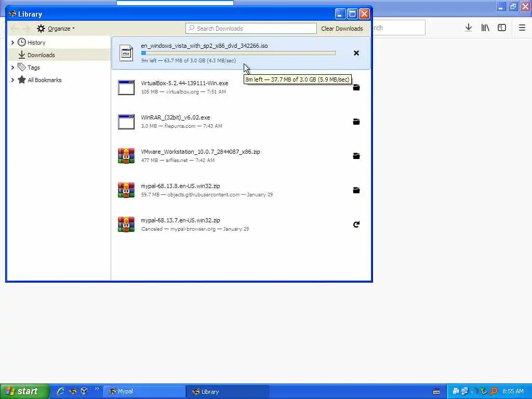
Task: Click the mypal-68.13.7 zip archive icon
Action: click(x=126, y=224)
